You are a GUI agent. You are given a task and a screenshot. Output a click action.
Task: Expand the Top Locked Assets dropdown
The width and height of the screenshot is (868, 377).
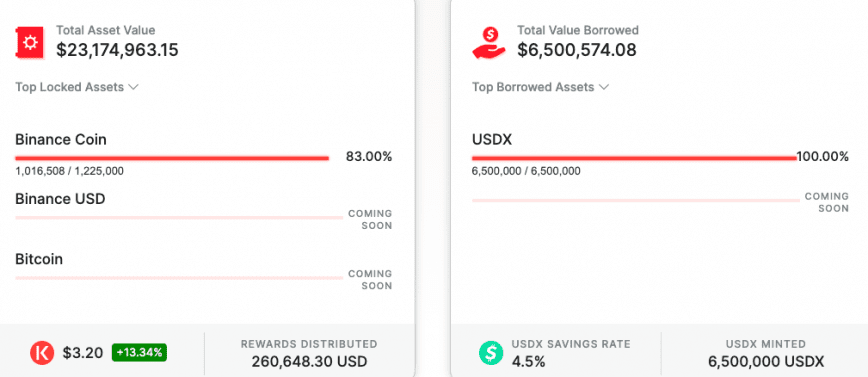tap(76, 87)
